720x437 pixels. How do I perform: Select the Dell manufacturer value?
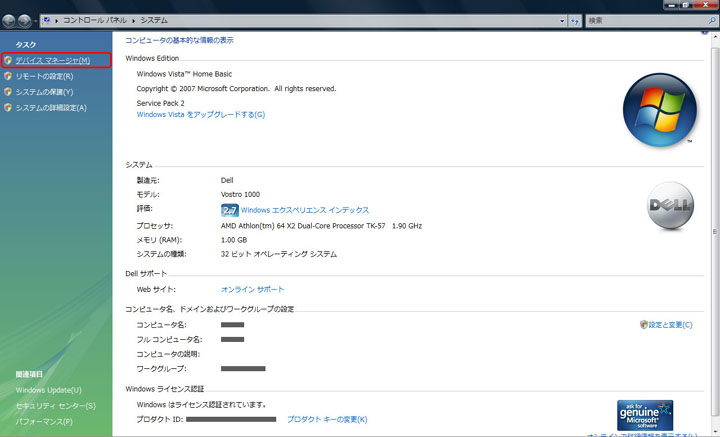[227, 180]
